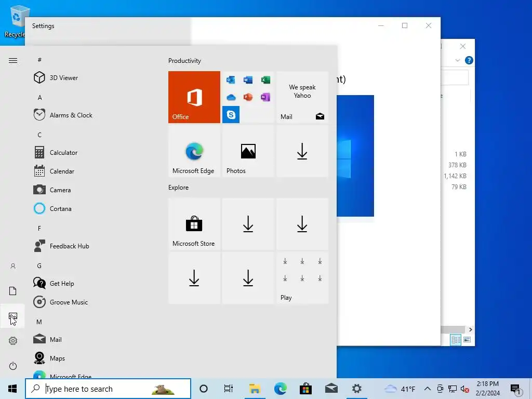Open Microsoft Store from taskbar
532x399 pixels.
click(305, 389)
